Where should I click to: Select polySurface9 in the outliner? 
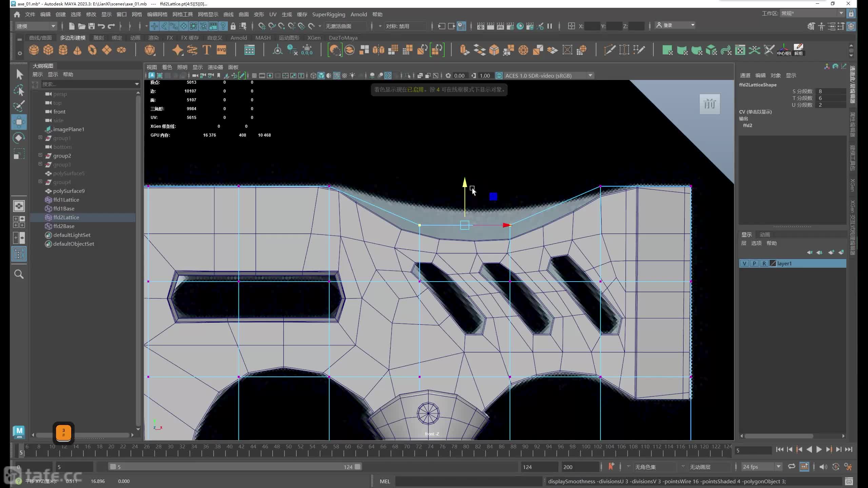[69, 191]
